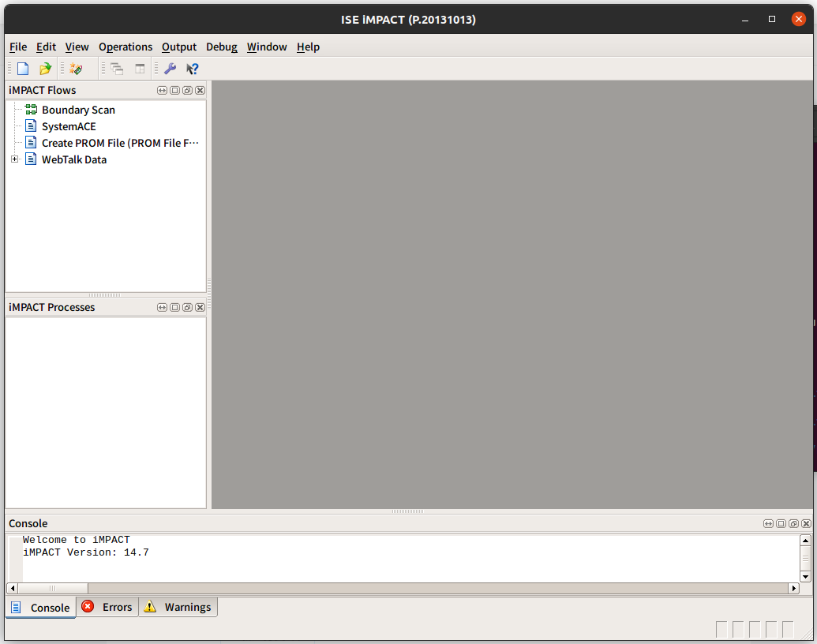Open an existing file via the folder toolbar icon

tap(45, 69)
